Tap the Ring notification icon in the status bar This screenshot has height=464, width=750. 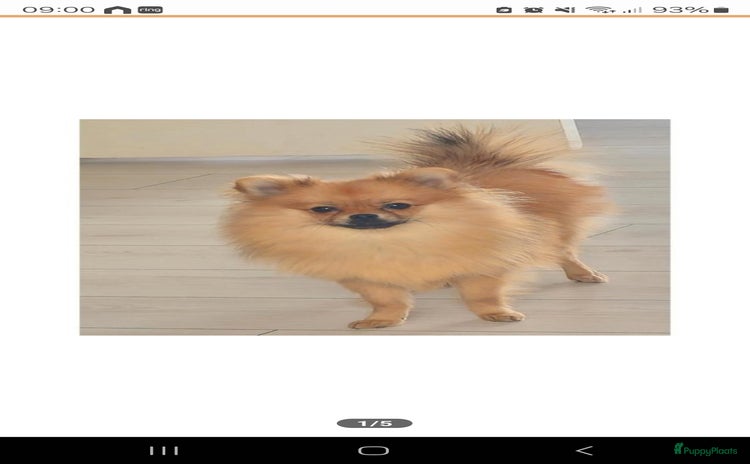coord(150,10)
